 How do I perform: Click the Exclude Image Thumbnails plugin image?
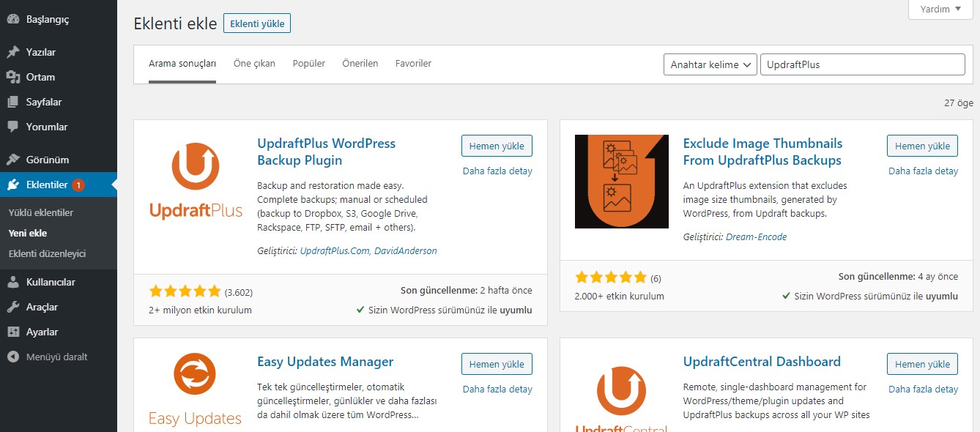622,182
